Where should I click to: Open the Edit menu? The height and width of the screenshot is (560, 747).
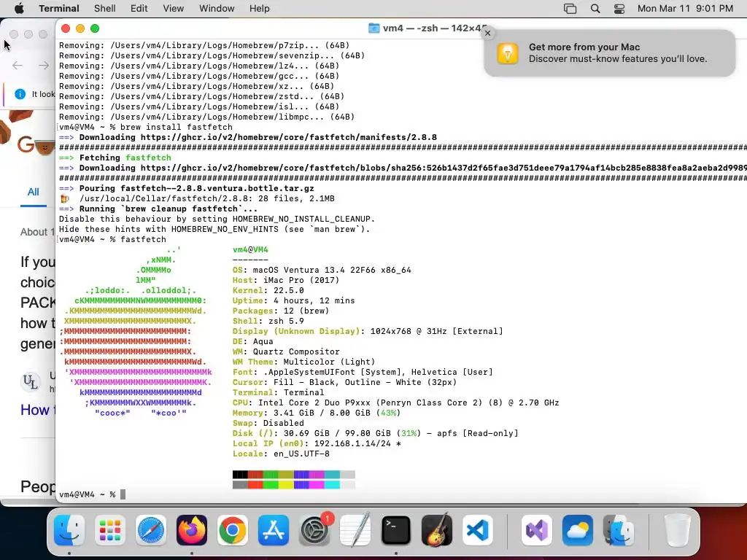click(x=139, y=9)
